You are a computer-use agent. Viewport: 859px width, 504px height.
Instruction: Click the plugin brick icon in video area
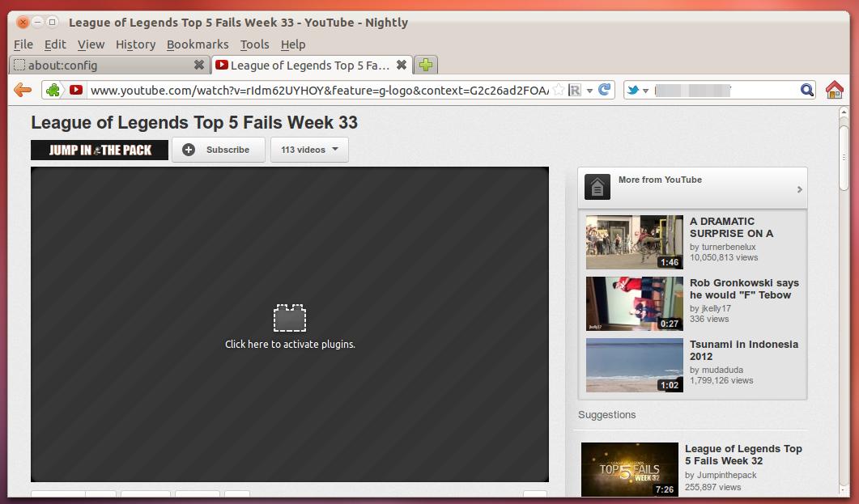[x=290, y=318]
